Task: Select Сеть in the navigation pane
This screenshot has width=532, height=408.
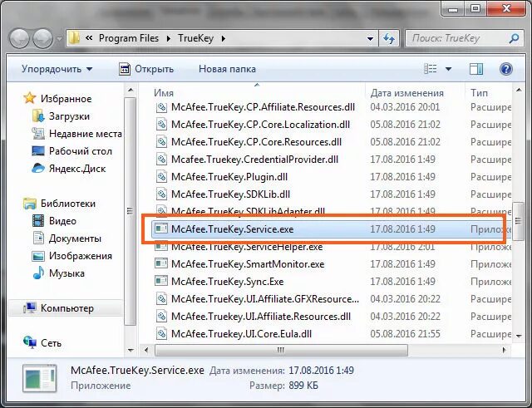Action: (42, 343)
